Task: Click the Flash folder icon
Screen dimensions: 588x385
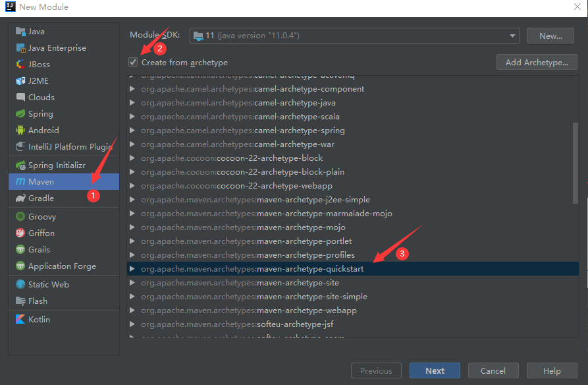Action: pyautogui.click(x=20, y=301)
